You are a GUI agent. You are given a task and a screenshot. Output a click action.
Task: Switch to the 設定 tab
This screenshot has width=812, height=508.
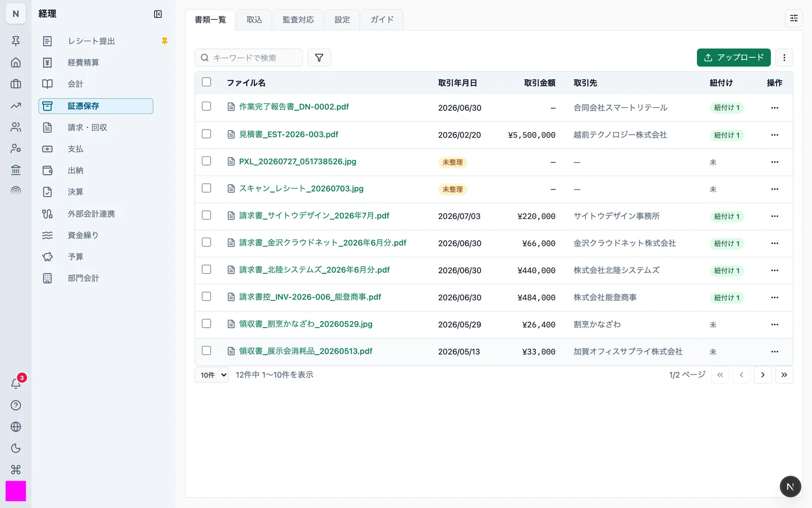tap(342, 20)
